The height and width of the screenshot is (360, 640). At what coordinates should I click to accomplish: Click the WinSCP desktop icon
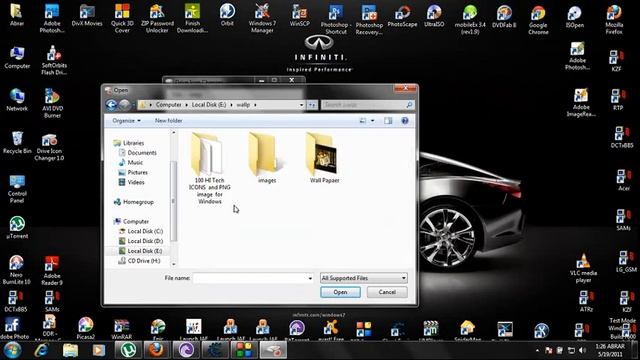[300, 16]
